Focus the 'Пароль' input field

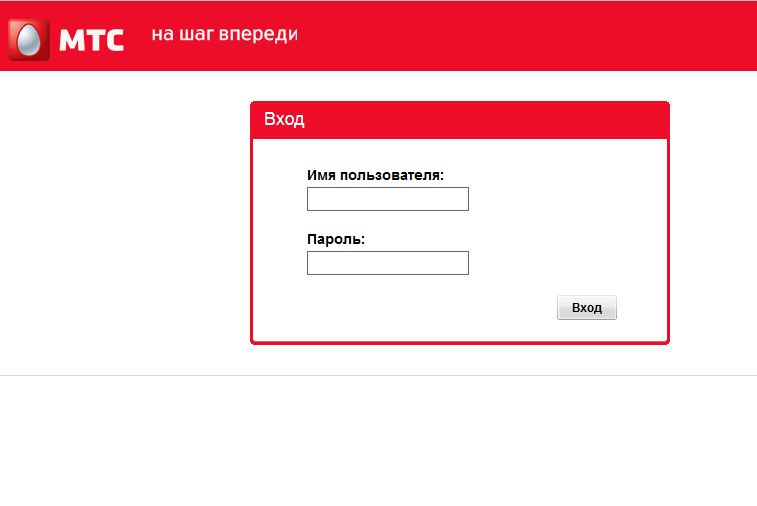pos(387,263)
